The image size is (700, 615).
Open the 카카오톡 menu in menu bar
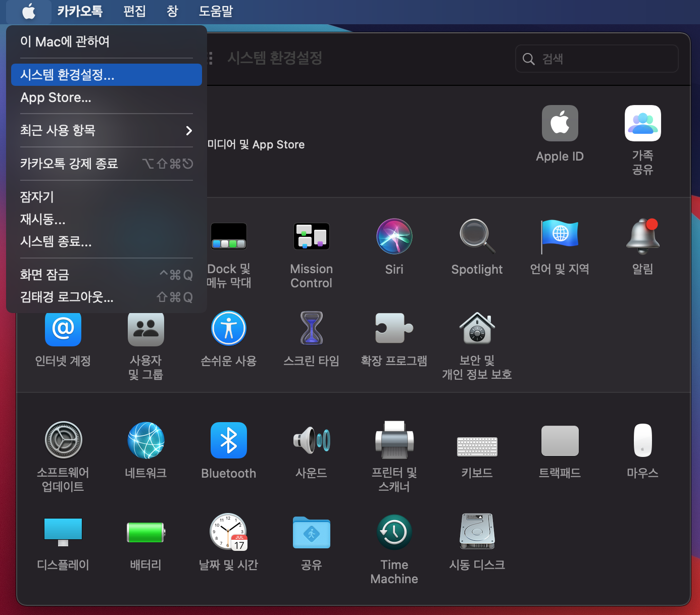80,11
